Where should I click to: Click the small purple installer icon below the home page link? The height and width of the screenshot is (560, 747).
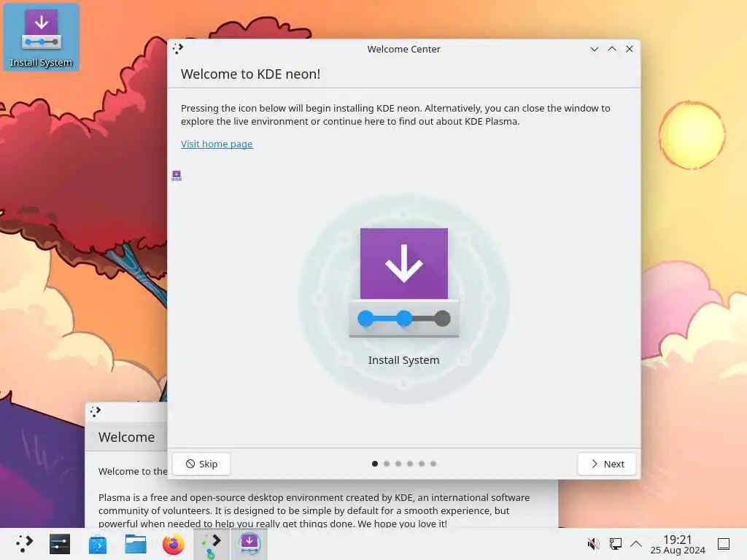(177, 176)
